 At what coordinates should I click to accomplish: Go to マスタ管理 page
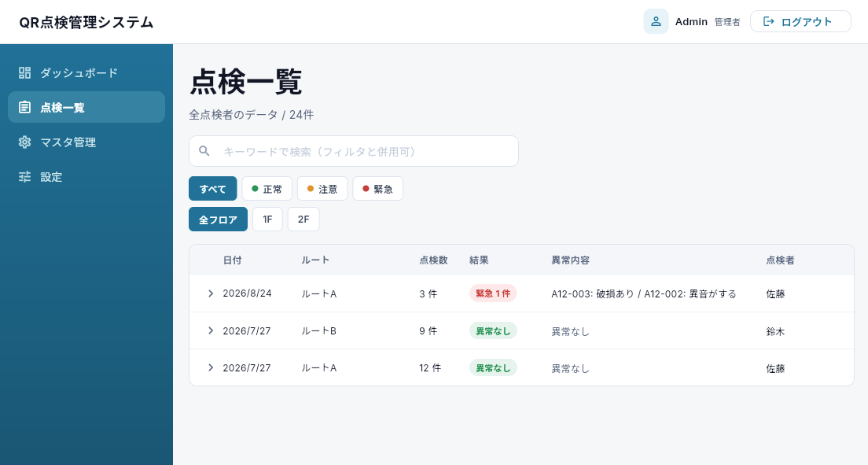[x=86, y=142]
